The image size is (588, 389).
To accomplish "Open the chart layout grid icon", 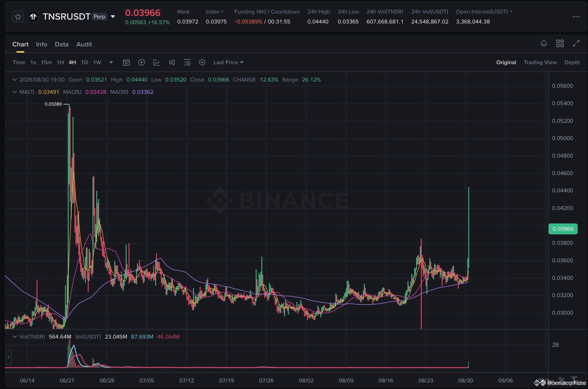I will (x=560, y=43).
